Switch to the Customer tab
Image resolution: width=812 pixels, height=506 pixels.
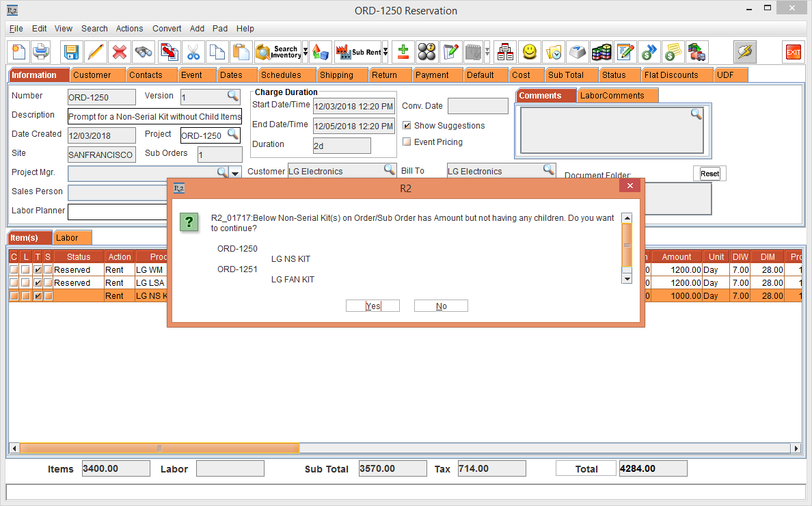[x=97, y=75]
